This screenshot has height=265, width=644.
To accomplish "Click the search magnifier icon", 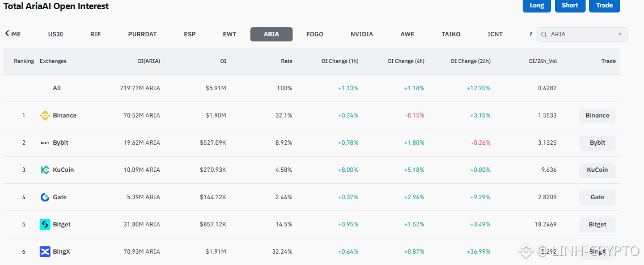I will tap(544, 35).
